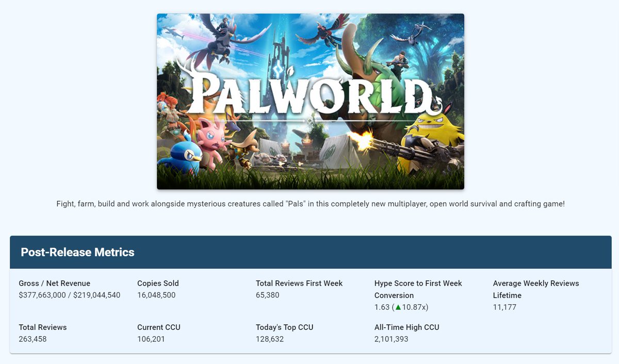This screenshot has width=619, height=364.
Task: Click the Copies Sold label
Action: tap(157, 283)
